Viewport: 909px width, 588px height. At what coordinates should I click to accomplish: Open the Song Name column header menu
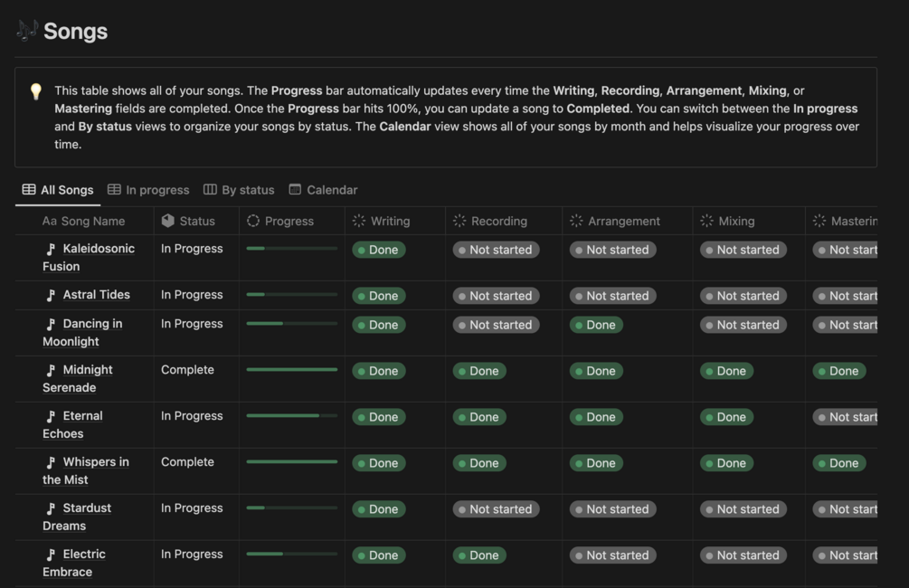click(x=84, y=221)
